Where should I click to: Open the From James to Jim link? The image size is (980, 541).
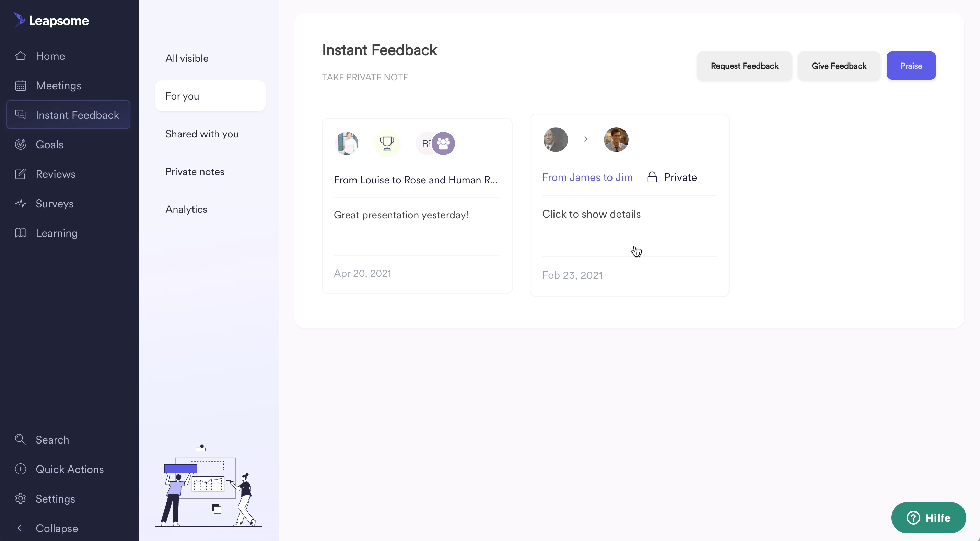[x=587, y=177]
